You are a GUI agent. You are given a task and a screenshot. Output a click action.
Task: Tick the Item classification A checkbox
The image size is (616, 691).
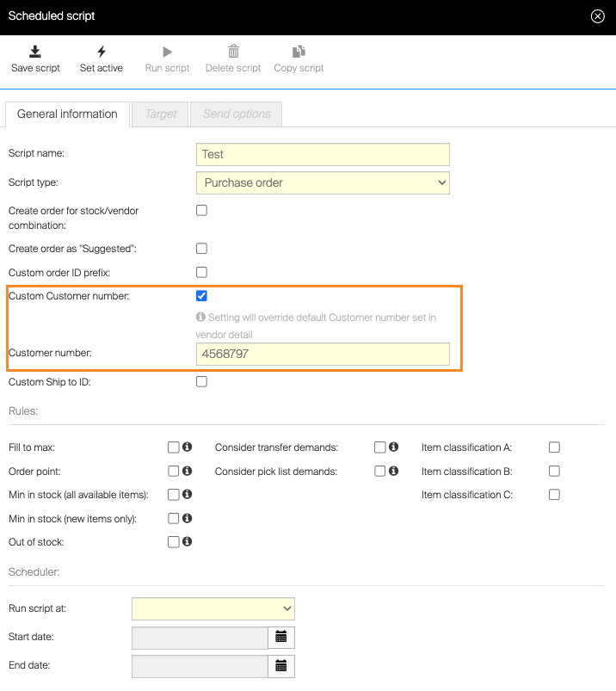pos(554,447)
